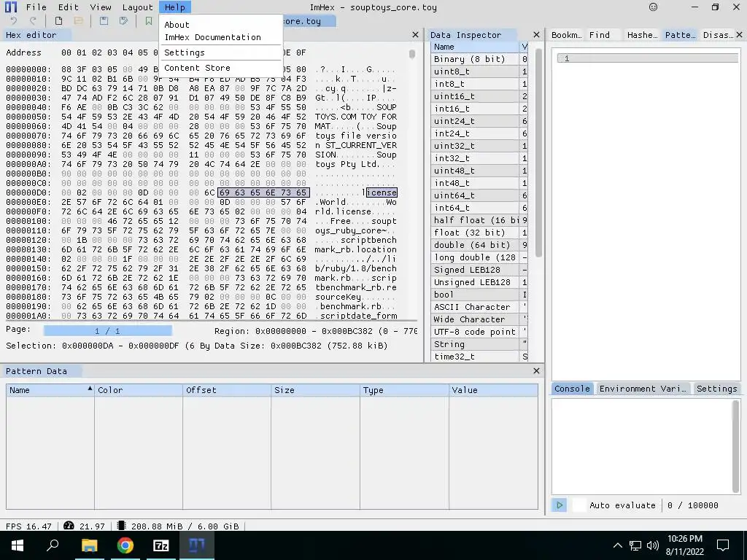Click the Offset column header
Screen dimensions: 747x560
[227, 390]
